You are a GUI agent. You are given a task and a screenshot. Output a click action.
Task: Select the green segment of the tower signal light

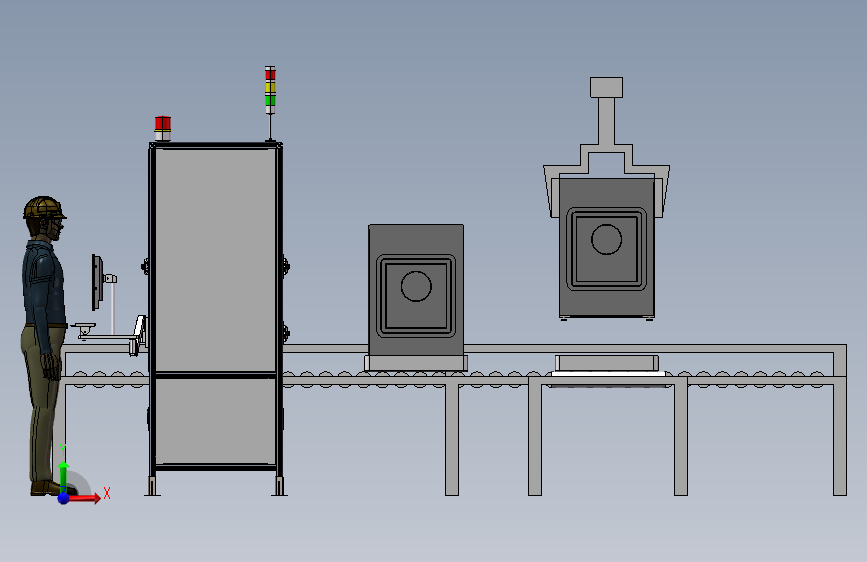(270, 100)
